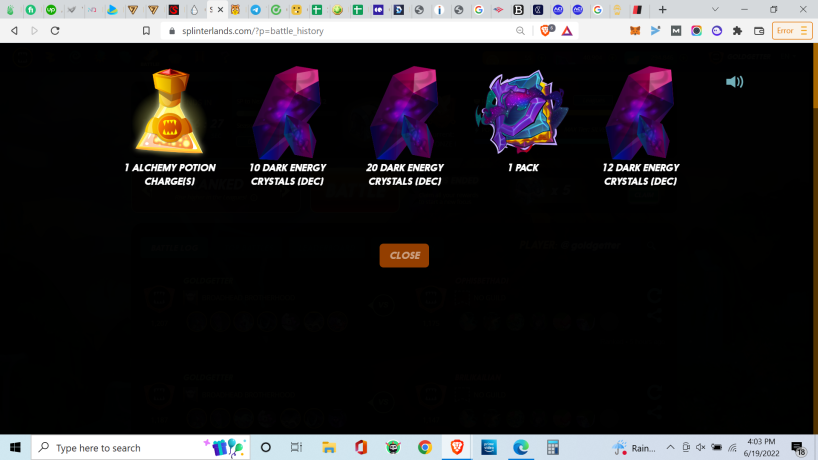818x460 pixels.
Task: Close the active Splinterlands tab
Action: [221, 9]
